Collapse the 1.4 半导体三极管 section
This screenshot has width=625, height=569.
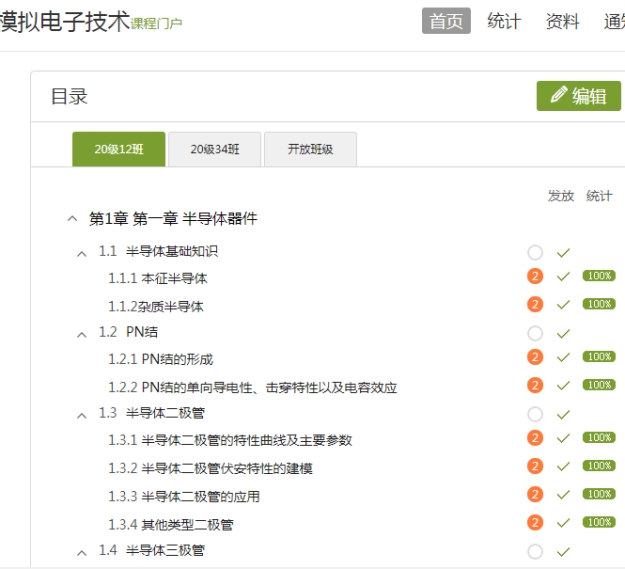(82, 551)
